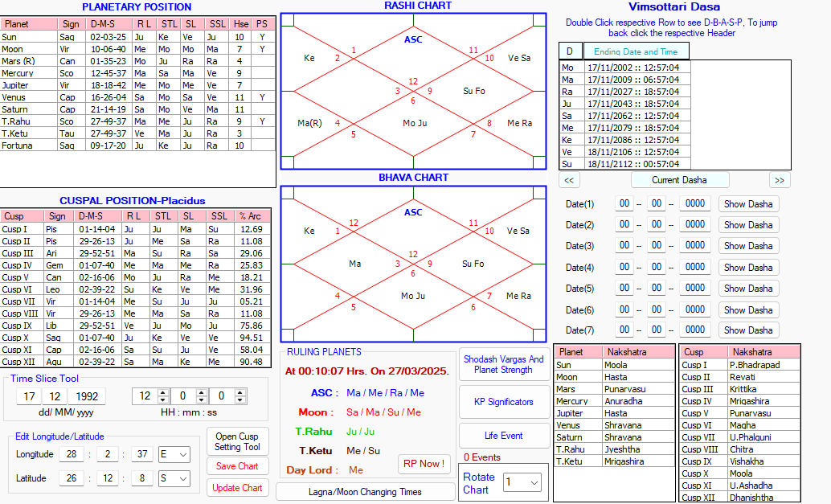Click Show Dasha for Date(1)
The image size is (831, 504).
(747, 204)
